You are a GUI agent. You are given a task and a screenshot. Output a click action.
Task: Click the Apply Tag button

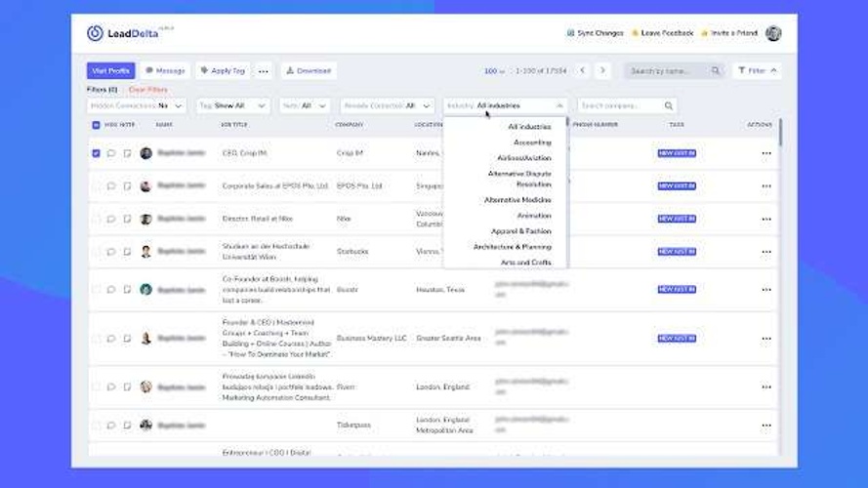click(x=223, y=71)
